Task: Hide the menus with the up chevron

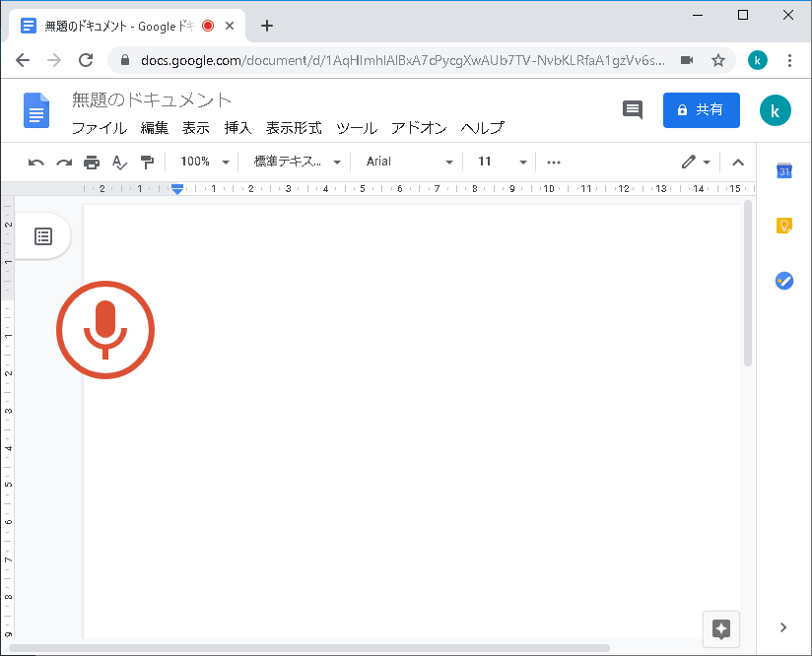Action: 738,163
